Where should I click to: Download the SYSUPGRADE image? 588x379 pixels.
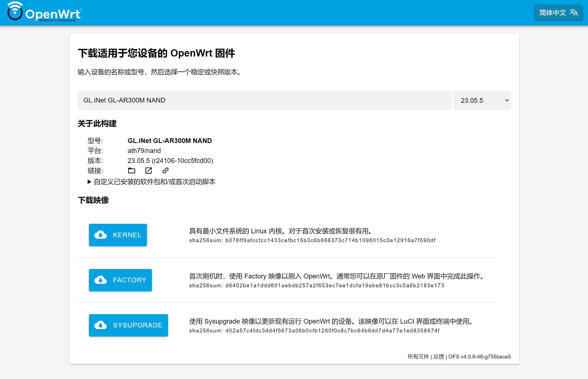128,325
